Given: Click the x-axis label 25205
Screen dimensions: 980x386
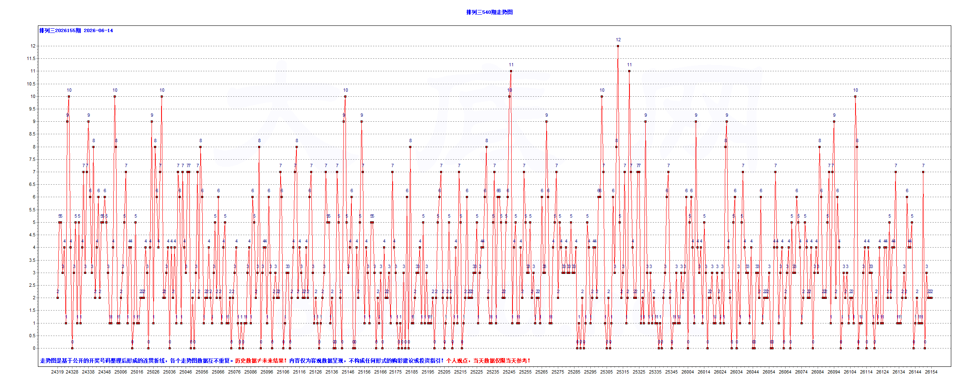Looking at the screenshot, I should coord(444,372).
